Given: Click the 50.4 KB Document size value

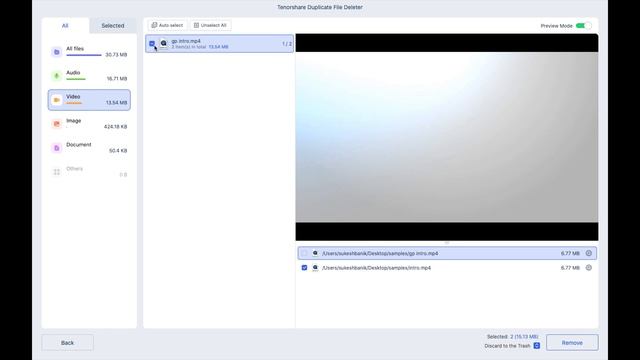Looking at the screenshot, I should coord(118,151).
